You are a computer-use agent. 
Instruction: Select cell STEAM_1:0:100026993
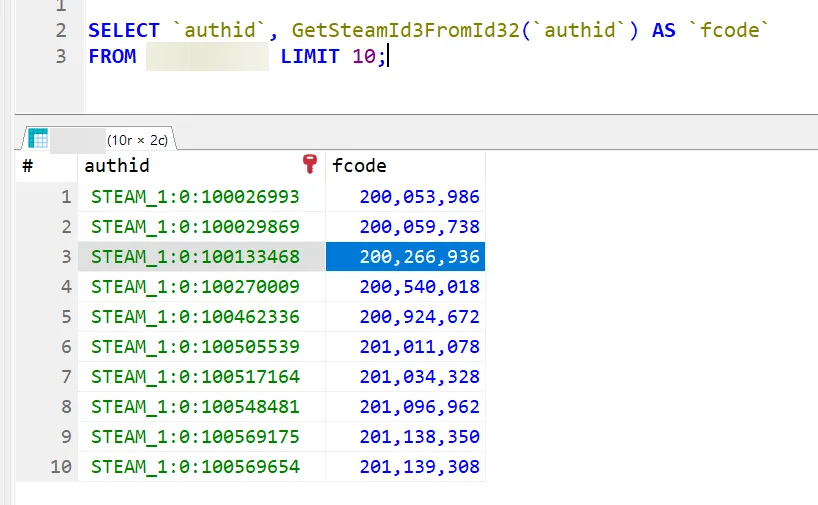click(195, 197)
